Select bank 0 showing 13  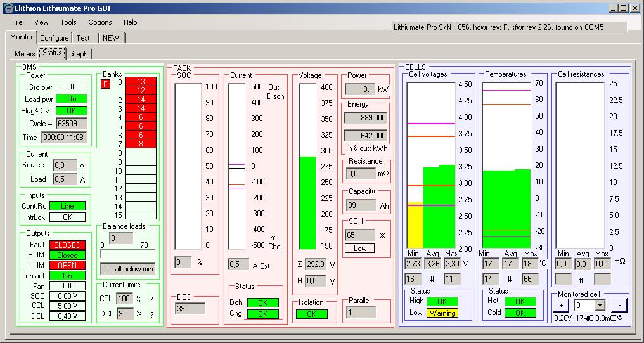click(141, 82)
